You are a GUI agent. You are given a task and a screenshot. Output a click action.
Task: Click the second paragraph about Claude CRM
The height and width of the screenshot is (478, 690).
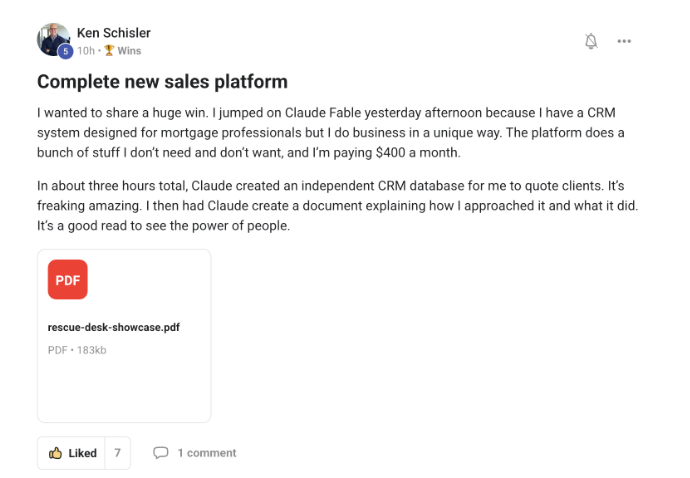coord(338,206)
